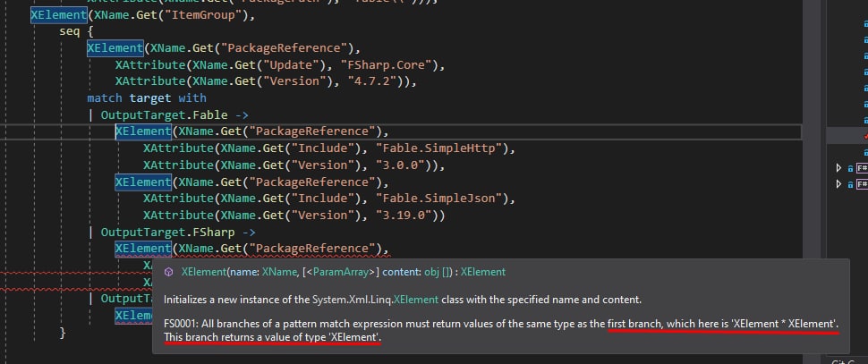Click XElement on the ItemGroup line

(59, 15)
